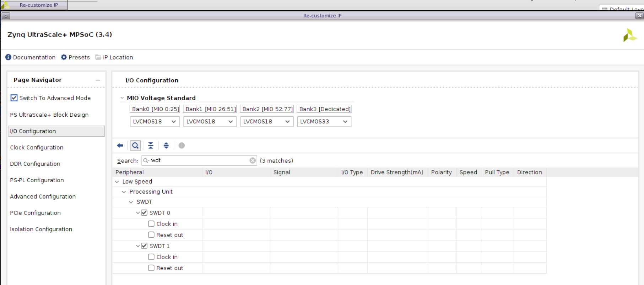Click Bank2 [MIO 52:77] label

(267, 109)
